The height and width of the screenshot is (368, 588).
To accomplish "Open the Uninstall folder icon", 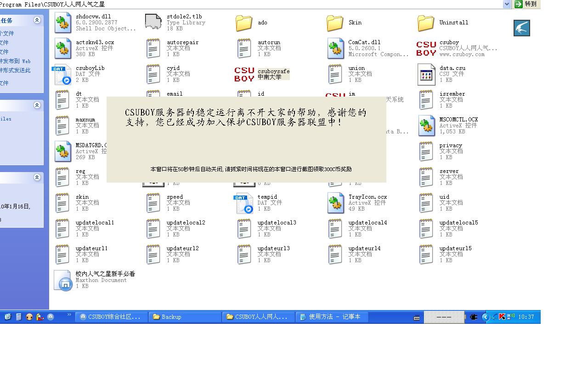I will click(426, 23).
